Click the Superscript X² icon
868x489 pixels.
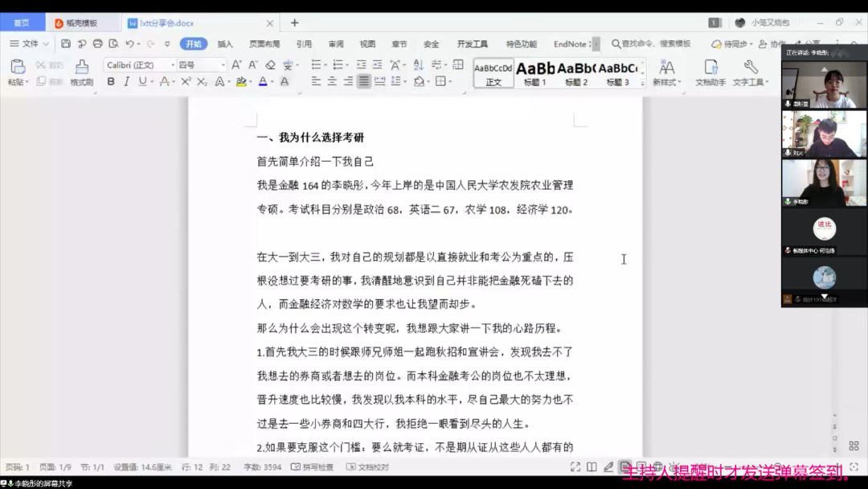pyautogui.click(x=186, y=81)
